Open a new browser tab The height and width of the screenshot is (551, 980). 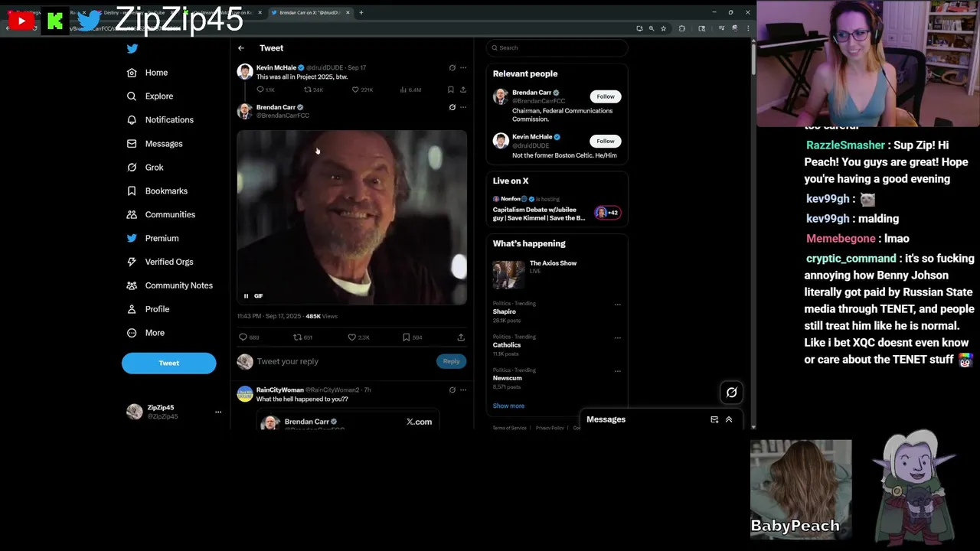pos(361,12)
